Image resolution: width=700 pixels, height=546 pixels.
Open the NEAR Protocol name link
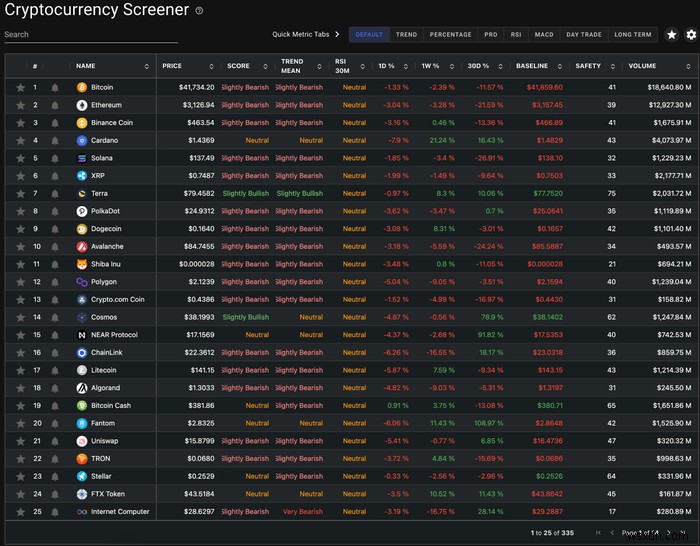click(114, 335)
